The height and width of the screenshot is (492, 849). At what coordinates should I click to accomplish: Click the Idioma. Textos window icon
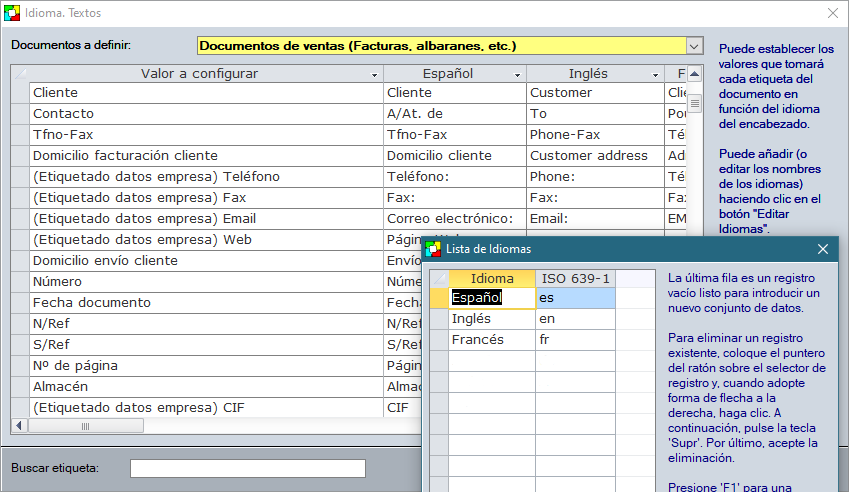click(x=12, y=13)
